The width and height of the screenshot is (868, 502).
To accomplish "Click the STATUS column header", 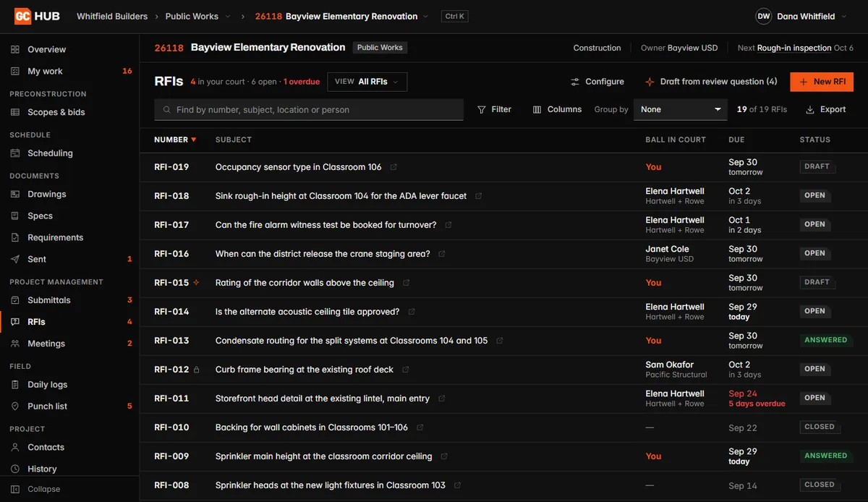I will 815,140.
